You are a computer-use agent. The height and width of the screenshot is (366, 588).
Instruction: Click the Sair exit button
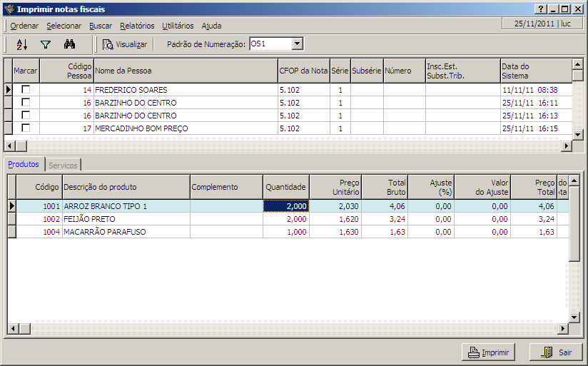556,352
